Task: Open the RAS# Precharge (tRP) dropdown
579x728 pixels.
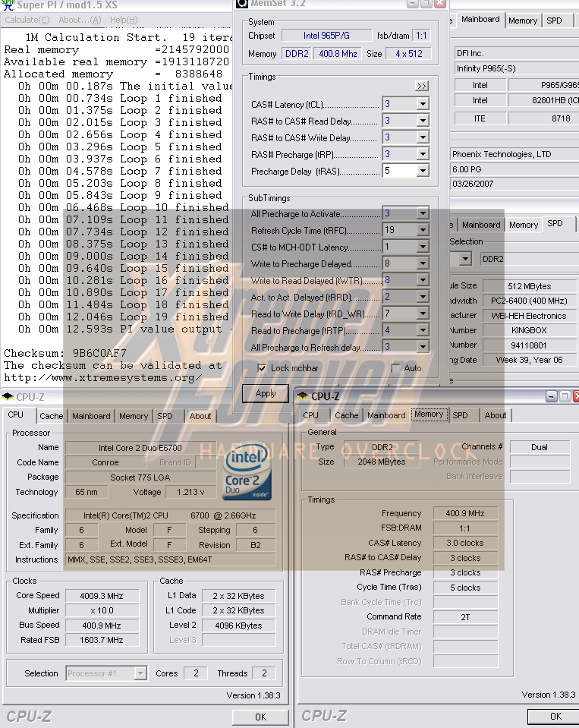Action: [423, 154]
